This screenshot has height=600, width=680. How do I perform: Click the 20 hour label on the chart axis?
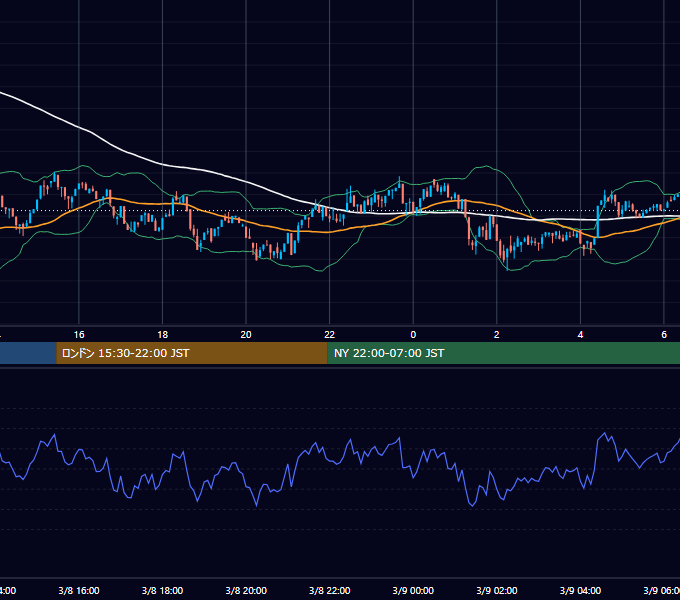246,335
